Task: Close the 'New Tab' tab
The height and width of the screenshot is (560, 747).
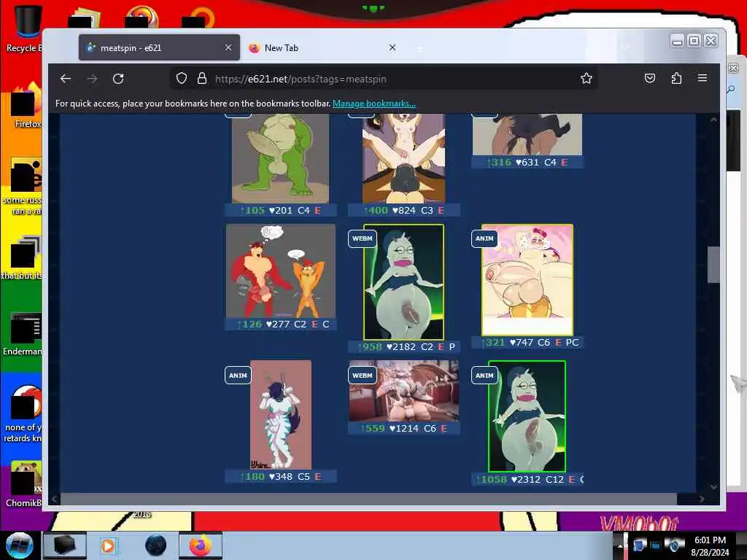Action: pos(392,47)
